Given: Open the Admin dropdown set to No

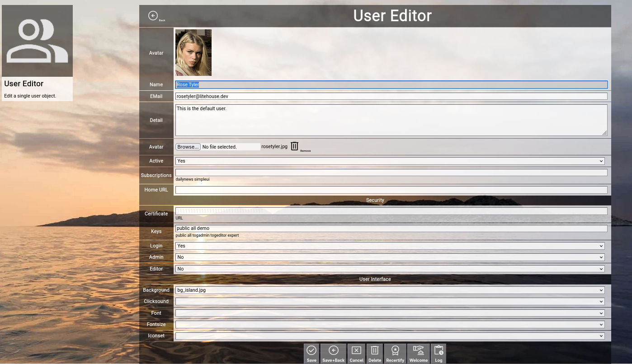Looking at the screenshot, I should (391, 257).
